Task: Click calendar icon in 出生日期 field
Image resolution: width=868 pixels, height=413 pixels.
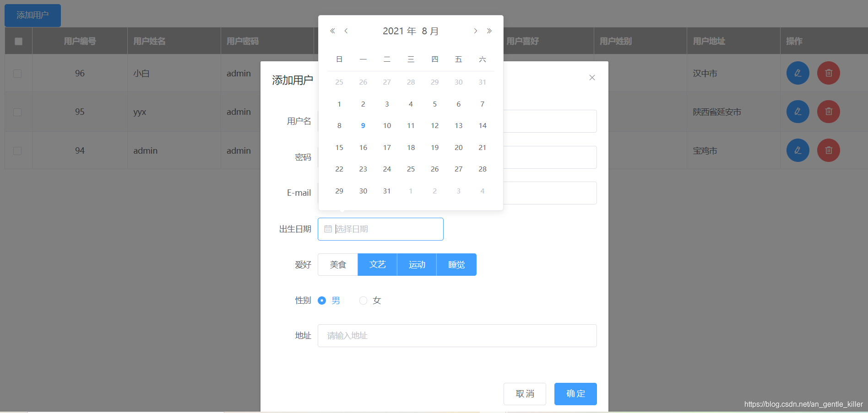Action: (x=328, y=229)
